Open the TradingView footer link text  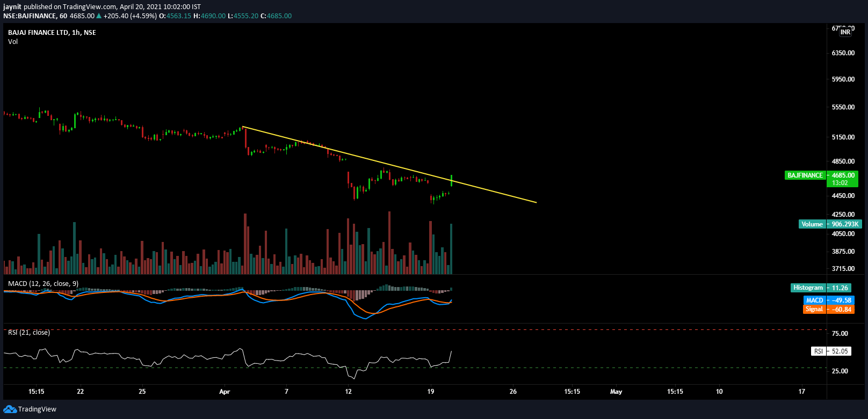(x=37, y=409)
